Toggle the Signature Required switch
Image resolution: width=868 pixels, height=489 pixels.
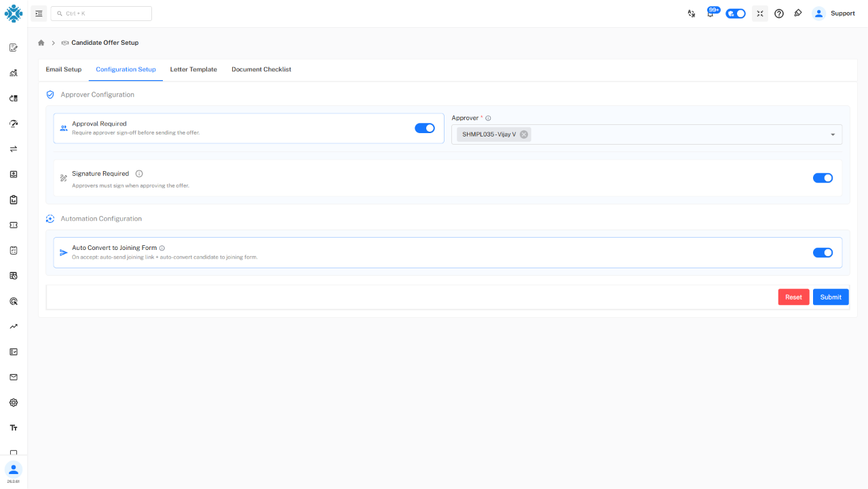(x=823, y=178)
